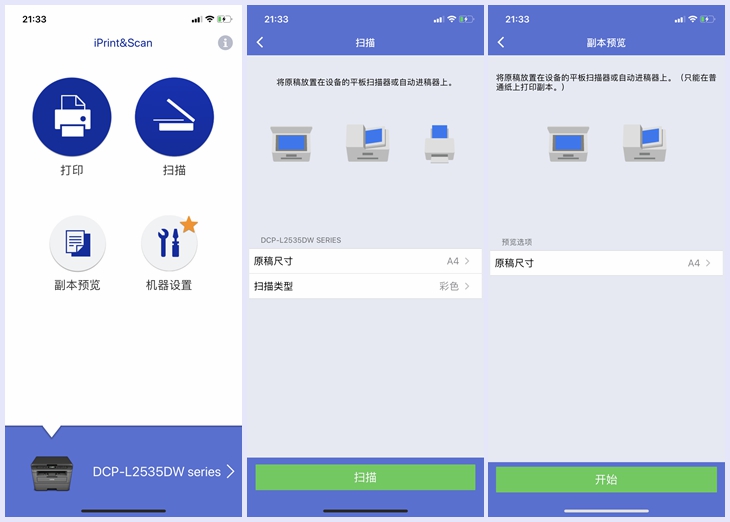730x522 pixels.
Task: Open DCP-L2535DW series device selector
Action: click(123, 472)
